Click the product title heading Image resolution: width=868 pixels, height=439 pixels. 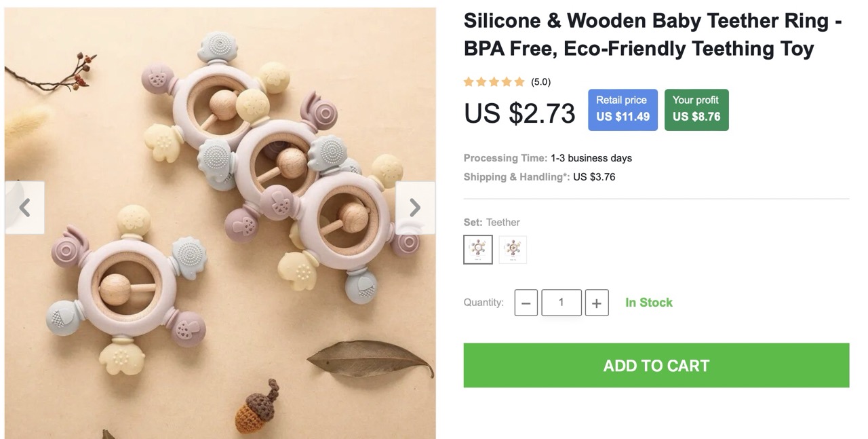652,35
